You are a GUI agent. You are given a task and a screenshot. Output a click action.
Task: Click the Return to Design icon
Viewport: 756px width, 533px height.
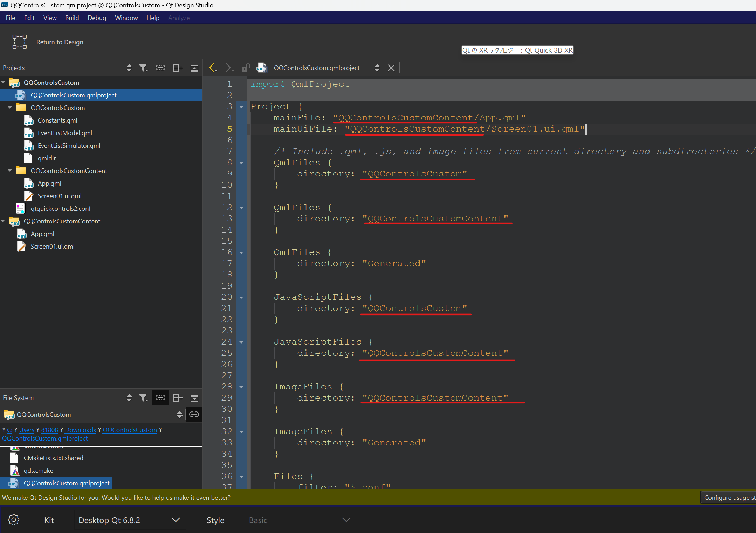coord(19,42)
